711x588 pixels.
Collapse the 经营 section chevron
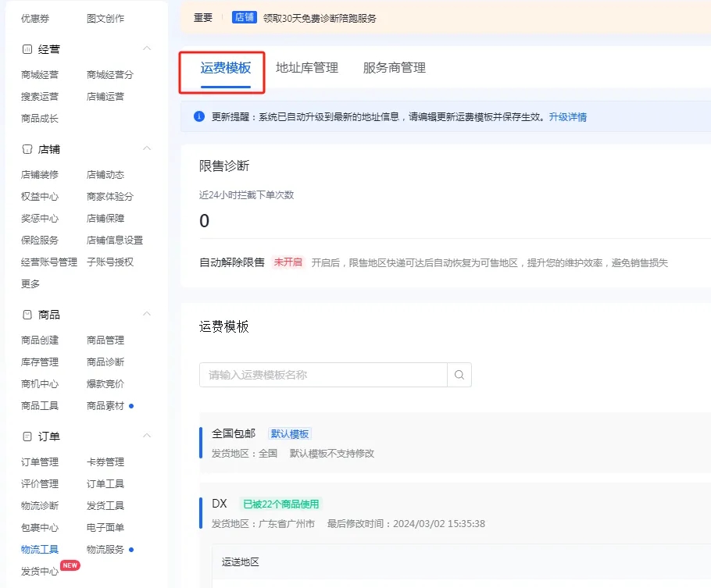[x=147, y=48]
